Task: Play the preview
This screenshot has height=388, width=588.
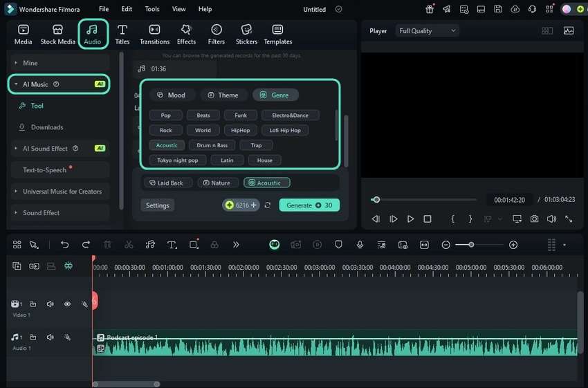Action: pyautogui.click(x=410, y=219)
